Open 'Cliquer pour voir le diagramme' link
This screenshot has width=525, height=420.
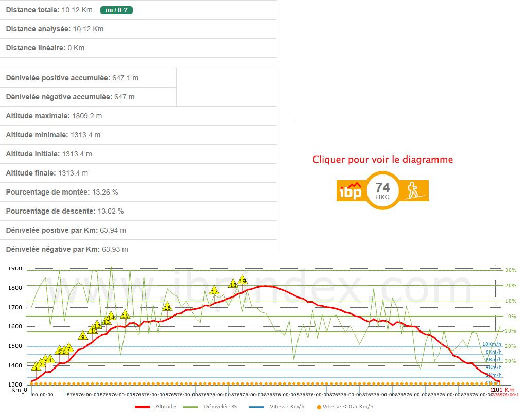(382, 160)
